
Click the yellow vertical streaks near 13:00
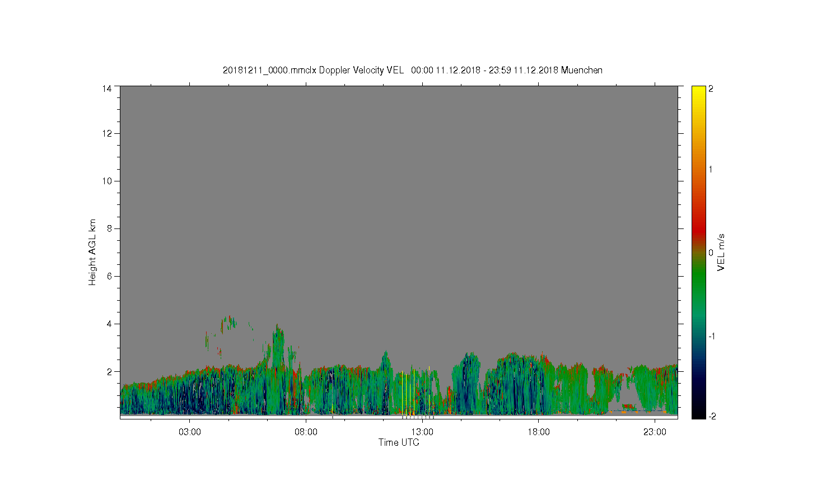[416, 392]
